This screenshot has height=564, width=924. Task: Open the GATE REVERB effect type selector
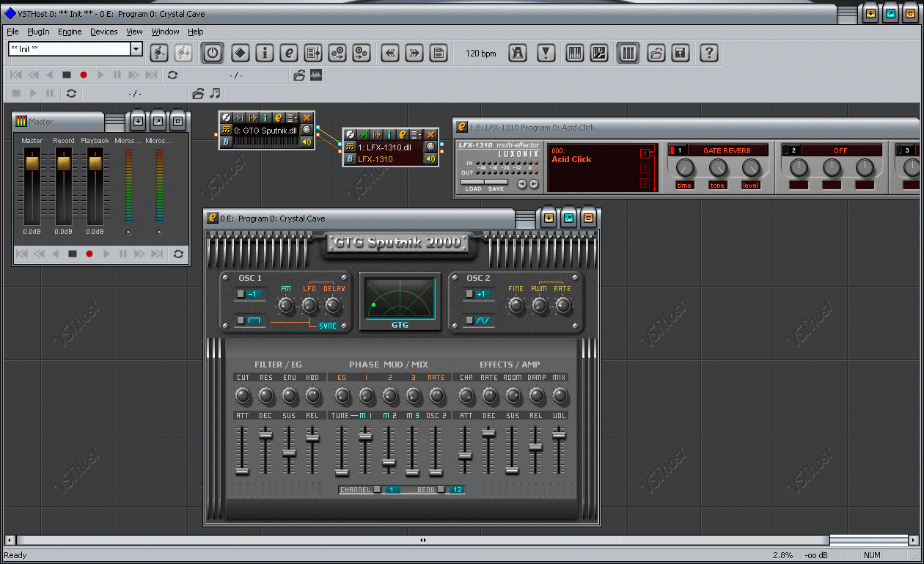coord(727,150)
